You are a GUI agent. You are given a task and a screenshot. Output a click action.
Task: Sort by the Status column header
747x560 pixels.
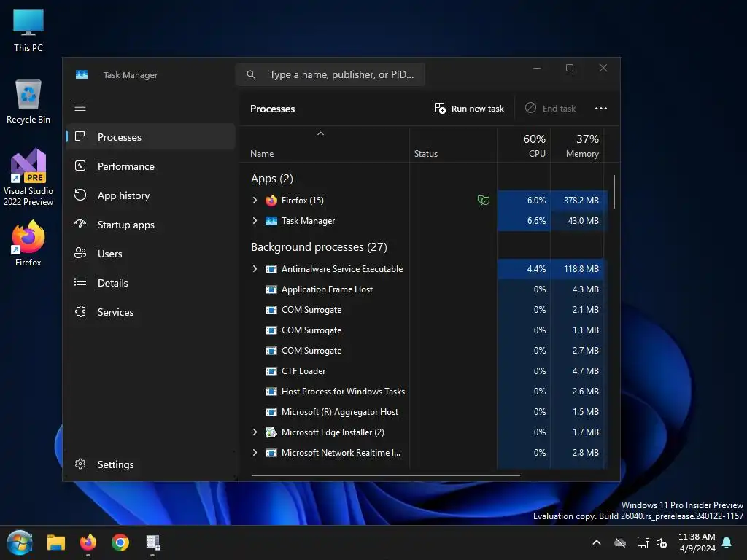[x=453, y=146]
